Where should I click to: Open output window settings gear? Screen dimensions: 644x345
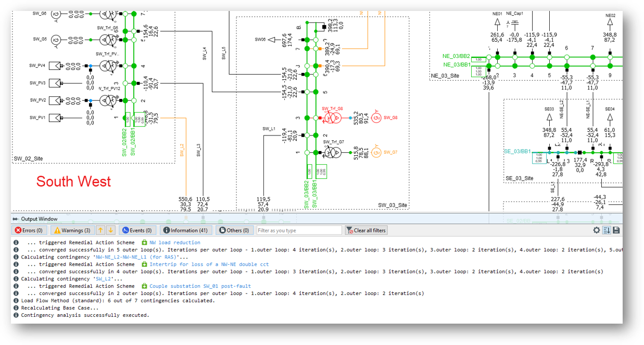(597, 230)
